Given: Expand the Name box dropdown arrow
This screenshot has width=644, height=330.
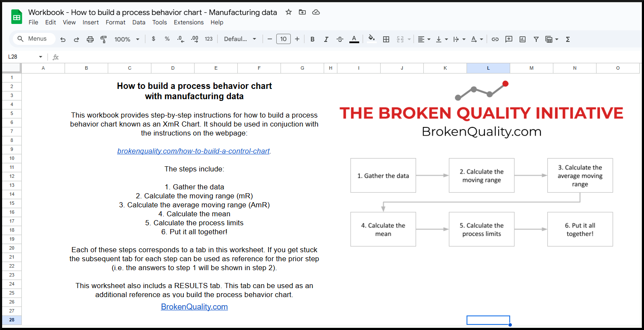Looking at the screenshot, I should tap(41, 57).
